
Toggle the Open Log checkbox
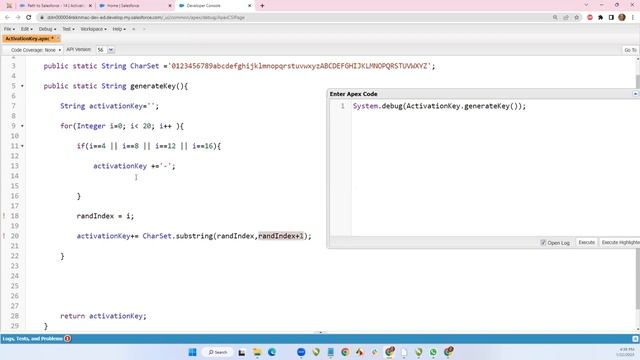pos(543,242)
